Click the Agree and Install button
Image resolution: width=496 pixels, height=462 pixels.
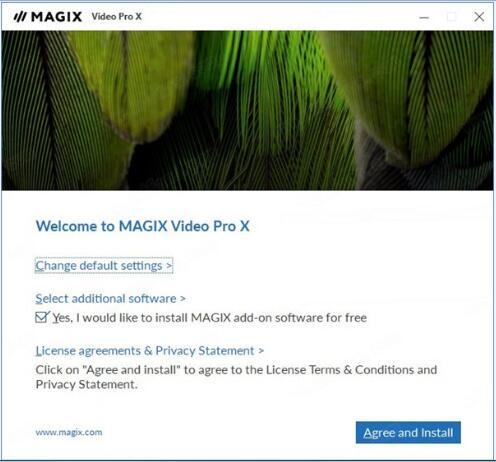tap(408, 433)
